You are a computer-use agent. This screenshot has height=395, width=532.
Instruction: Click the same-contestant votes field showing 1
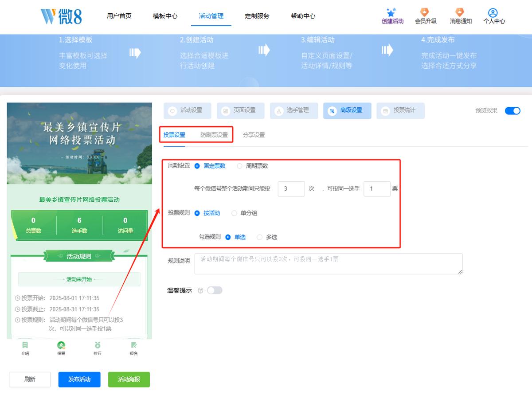377,189
